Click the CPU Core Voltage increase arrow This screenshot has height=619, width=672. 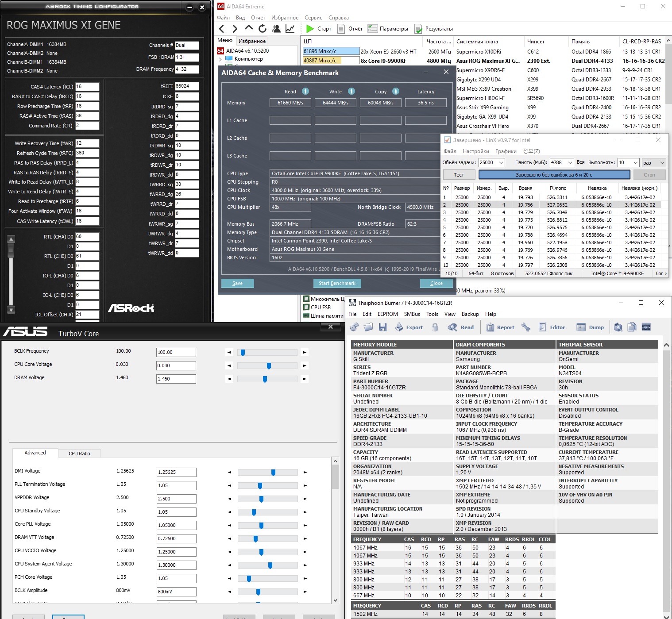tap(305, 366)
